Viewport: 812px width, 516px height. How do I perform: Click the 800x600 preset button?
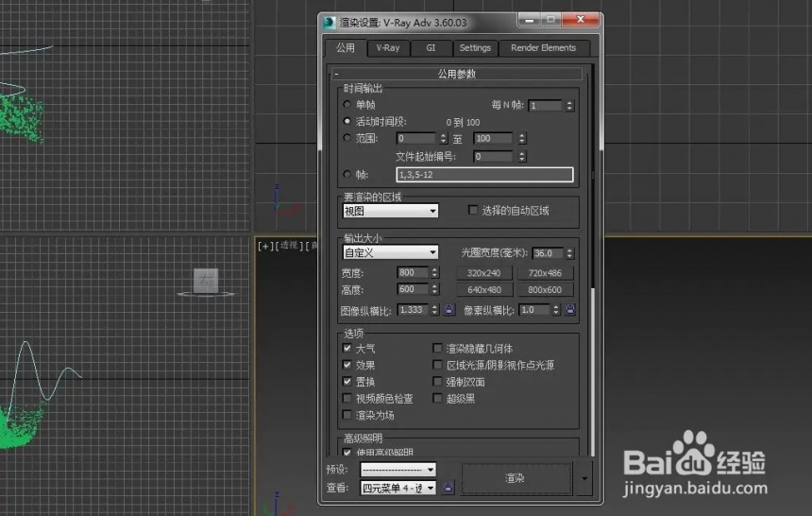(545, 289)
